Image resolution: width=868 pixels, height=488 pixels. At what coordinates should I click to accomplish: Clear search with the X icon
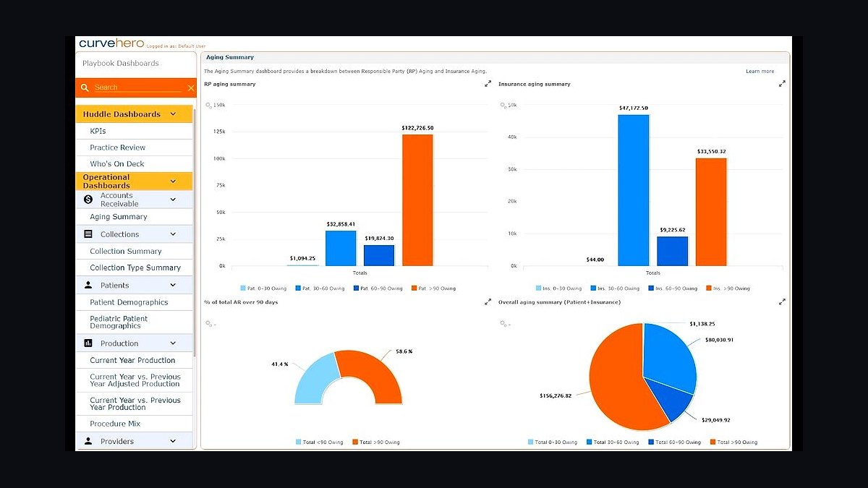point(191,88)
